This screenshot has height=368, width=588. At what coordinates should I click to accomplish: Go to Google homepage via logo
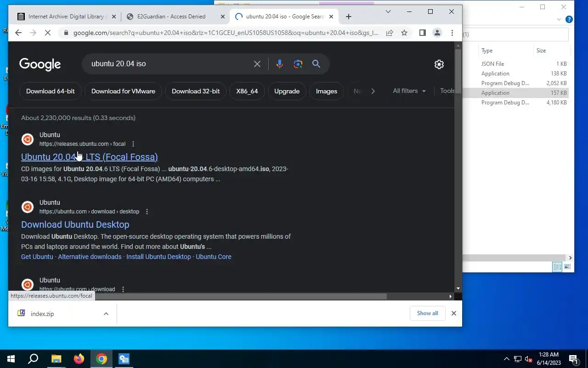coord(40,64)
